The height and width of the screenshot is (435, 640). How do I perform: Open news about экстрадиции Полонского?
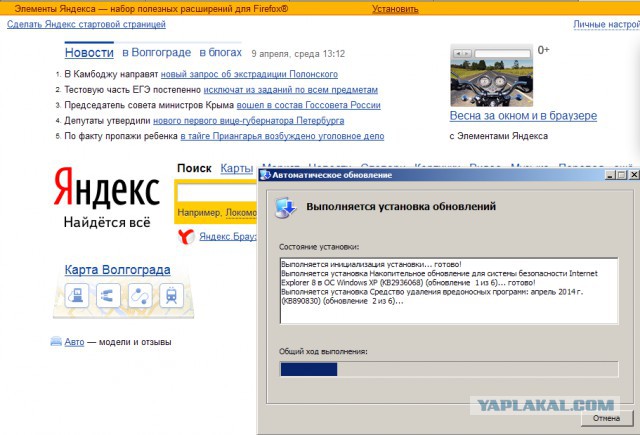point(249,74)
